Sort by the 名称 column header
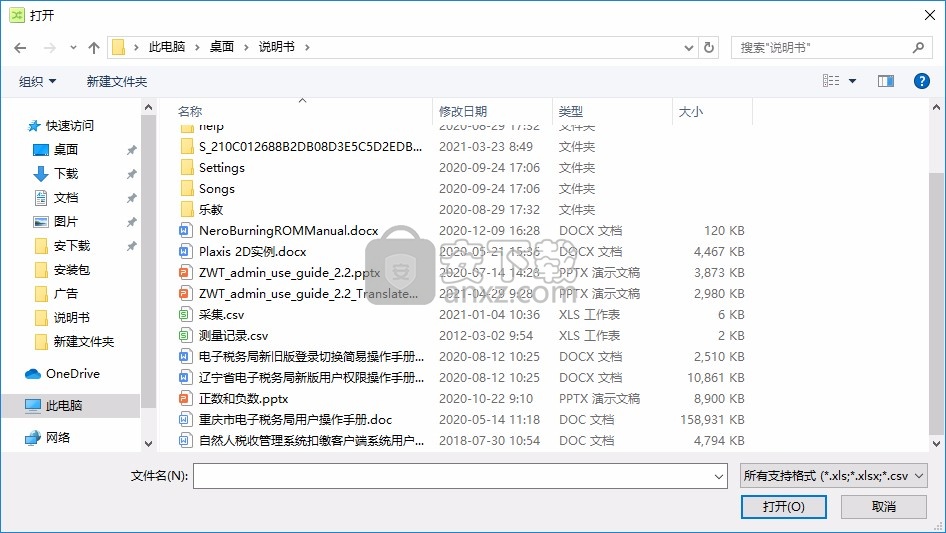 (190, 111)
